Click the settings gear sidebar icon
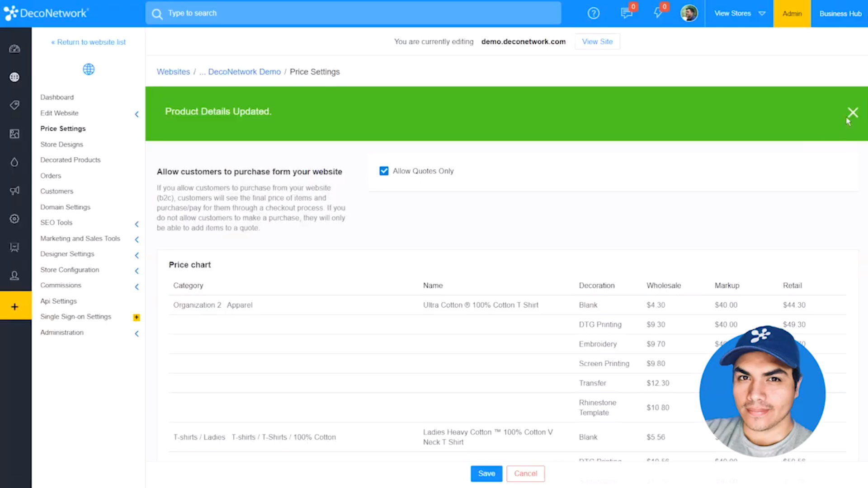Viewport: 868px width, 488px height. pyautogui.click(x=14, y=219)
